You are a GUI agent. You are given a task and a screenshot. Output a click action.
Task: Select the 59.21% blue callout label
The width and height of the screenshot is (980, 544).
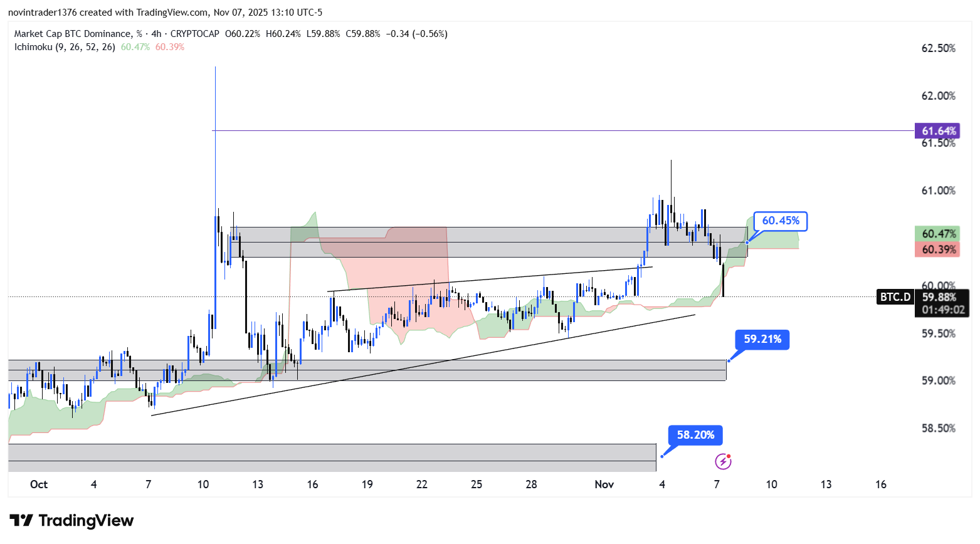pos(762,340)
